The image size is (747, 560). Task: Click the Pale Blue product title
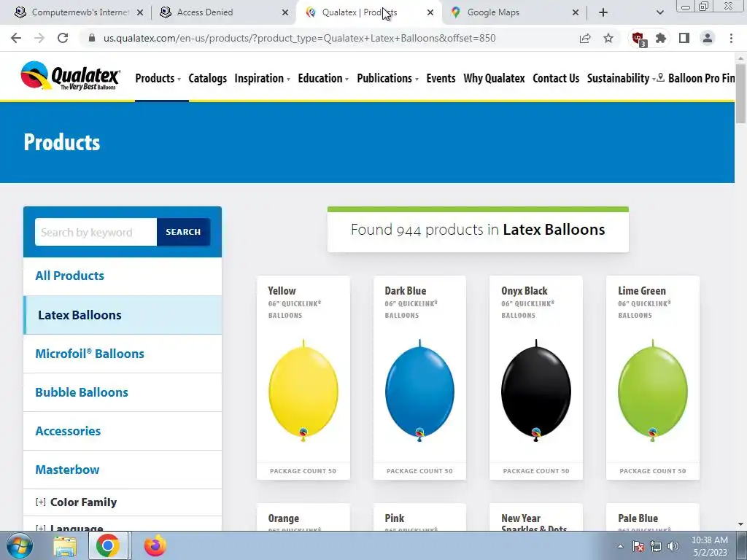pos(638,518)
